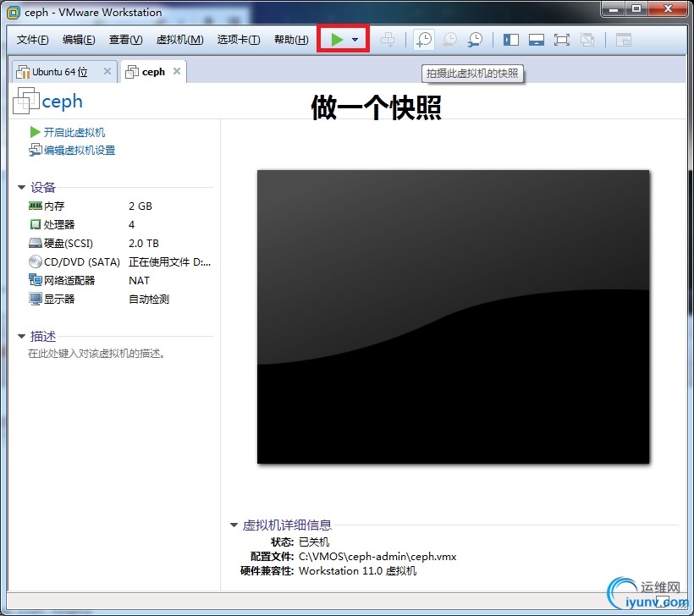Collapse the 虚拟机详细信息 section

[x=234, y=525]
